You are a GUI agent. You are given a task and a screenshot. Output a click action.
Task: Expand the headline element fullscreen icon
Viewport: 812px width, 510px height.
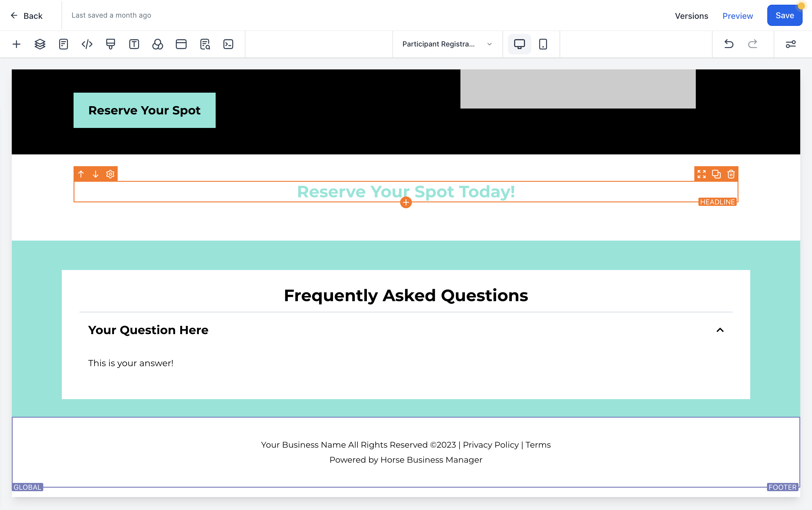pyautogui.click(x=701, y=174)
